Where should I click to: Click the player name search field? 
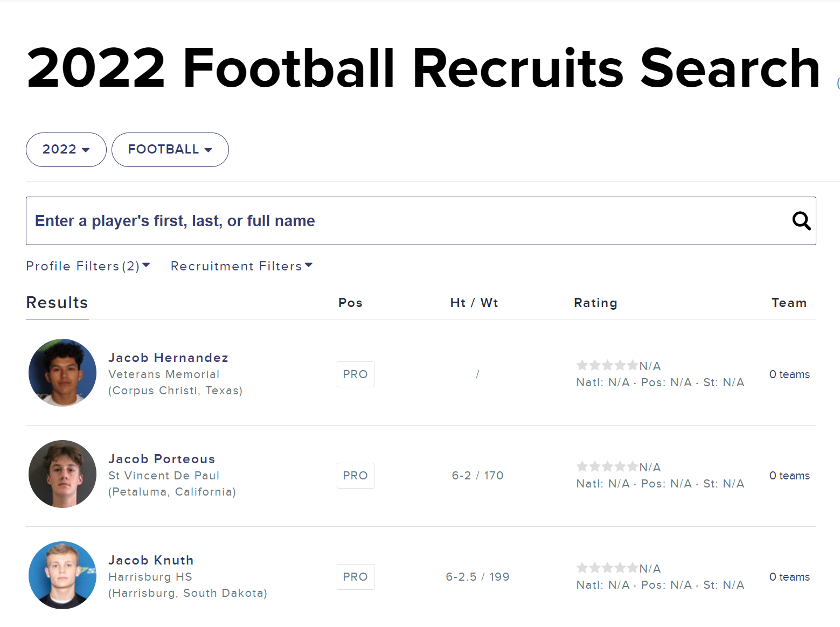tap(404, 221)
